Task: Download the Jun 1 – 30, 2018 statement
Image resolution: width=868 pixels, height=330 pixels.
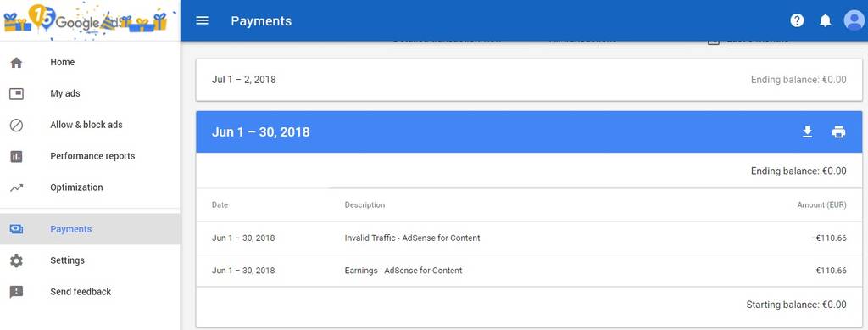Action: point(808,131)
